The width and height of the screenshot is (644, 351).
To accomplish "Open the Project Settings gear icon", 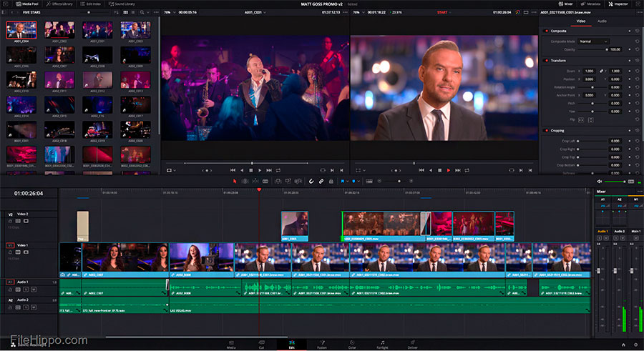I will (636, 345).
